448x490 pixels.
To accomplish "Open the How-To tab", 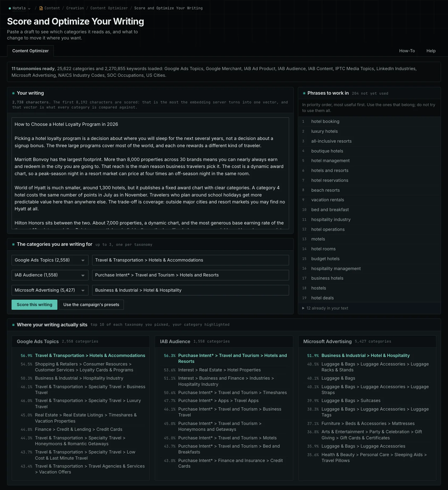I will coord(407,51).
